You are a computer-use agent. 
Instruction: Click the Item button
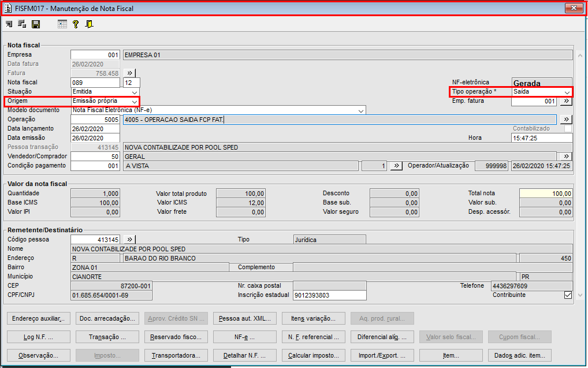tap(451, 355)
